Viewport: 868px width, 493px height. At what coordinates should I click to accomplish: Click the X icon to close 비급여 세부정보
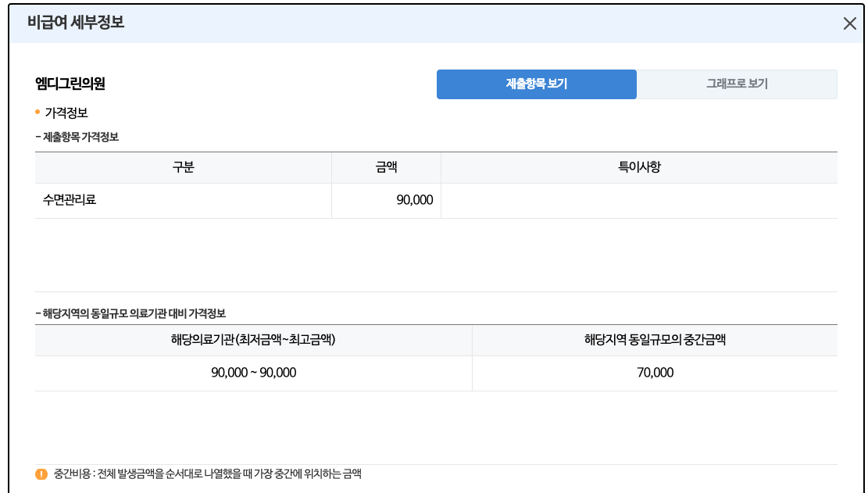point(849,23)
